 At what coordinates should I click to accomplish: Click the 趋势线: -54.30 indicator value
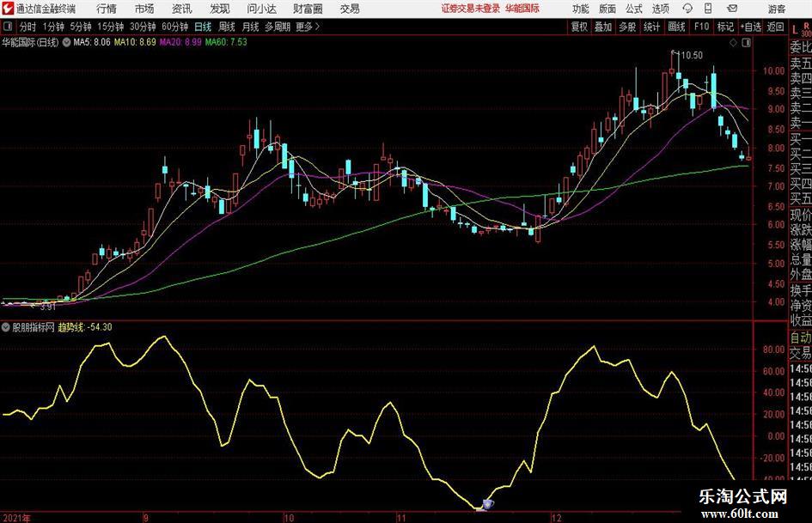coord(84,327)
